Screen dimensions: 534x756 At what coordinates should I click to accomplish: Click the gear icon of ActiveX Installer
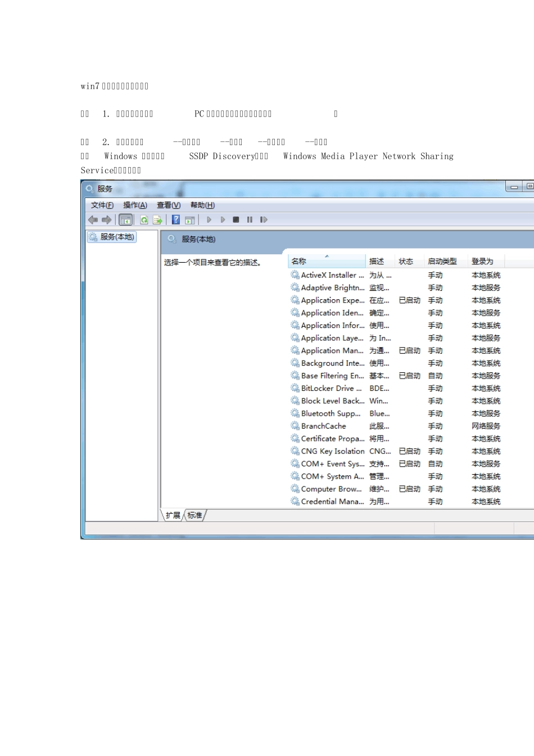pos(295,274)
